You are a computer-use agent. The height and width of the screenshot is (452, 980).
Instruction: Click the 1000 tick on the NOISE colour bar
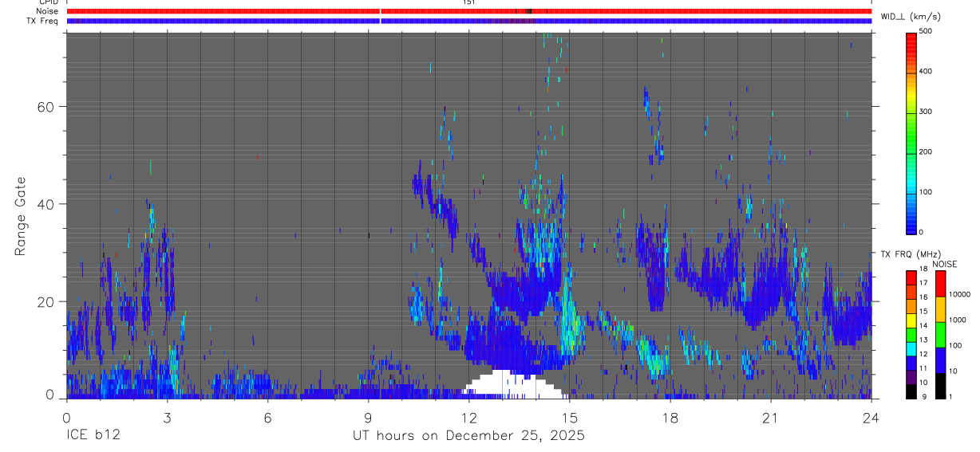(x=957, y=320)
